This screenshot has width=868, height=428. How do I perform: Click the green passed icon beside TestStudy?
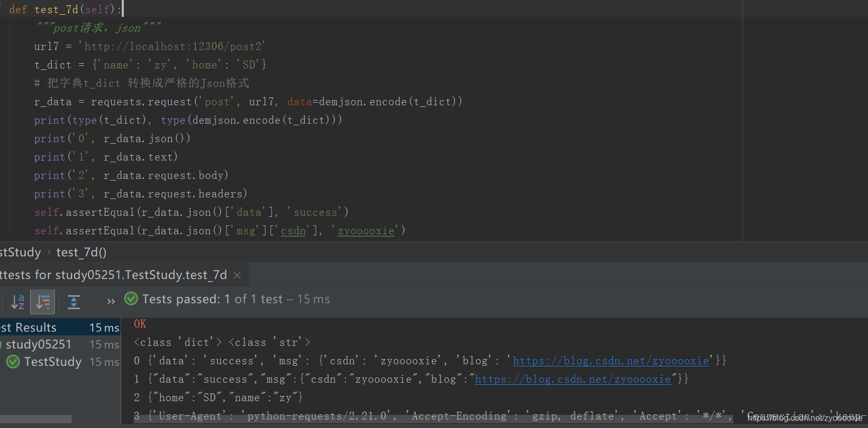click(x=13, y=362)
